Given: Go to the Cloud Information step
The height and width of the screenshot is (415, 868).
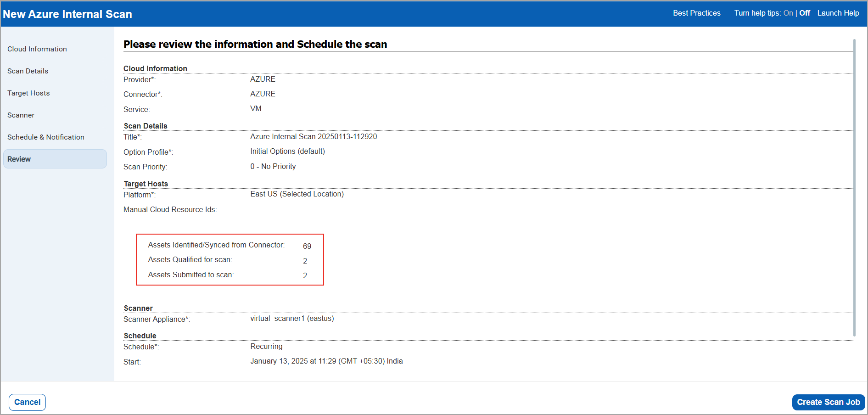Looking at the screenshot, I should (x=37, y=49).
